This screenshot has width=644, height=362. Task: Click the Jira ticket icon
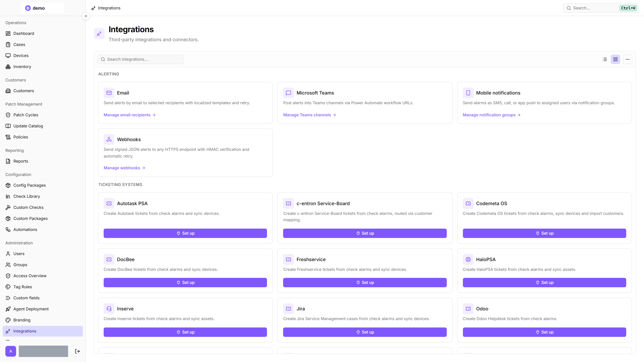pos(288,309)
